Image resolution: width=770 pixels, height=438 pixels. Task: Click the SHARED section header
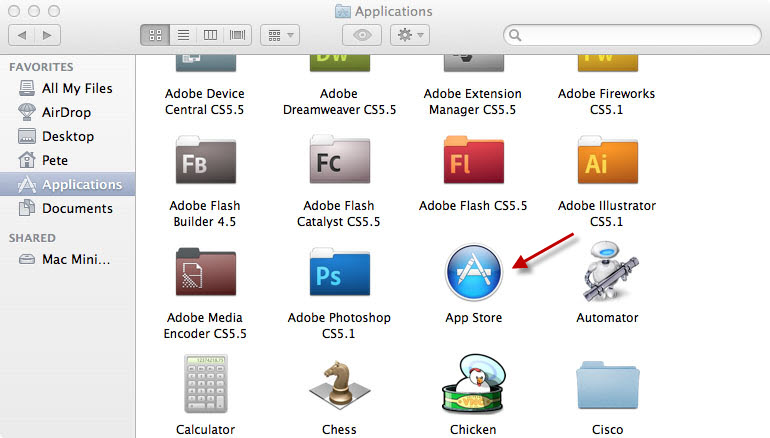click(x=32, y=238)
